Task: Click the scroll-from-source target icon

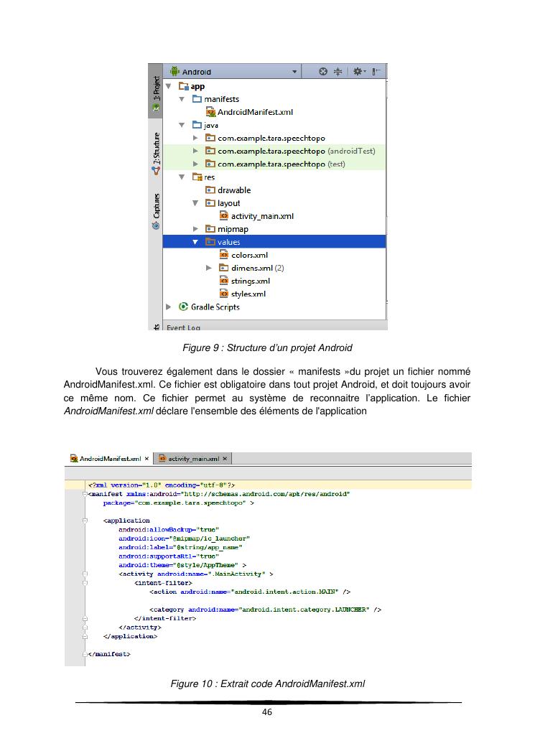Action: pyautogui.click(x=323, y=72)
